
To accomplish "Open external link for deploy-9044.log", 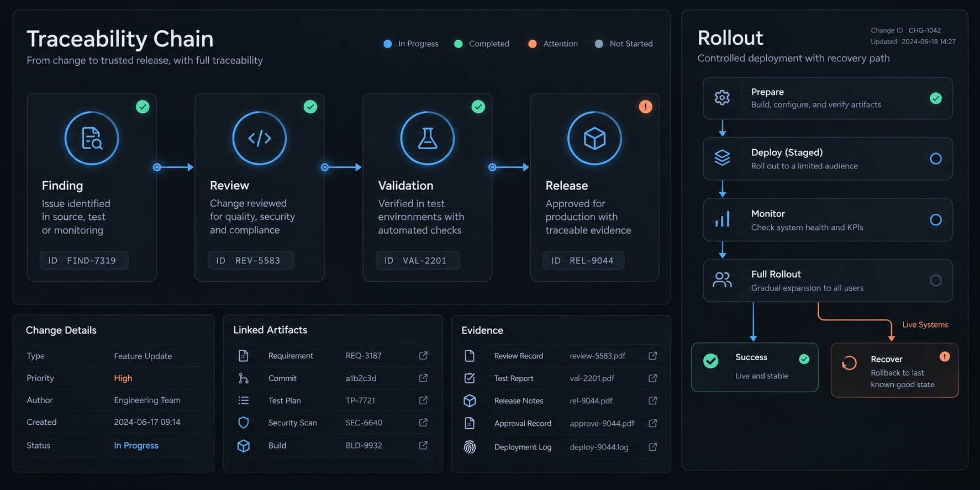I will click(x=652, y=447).
